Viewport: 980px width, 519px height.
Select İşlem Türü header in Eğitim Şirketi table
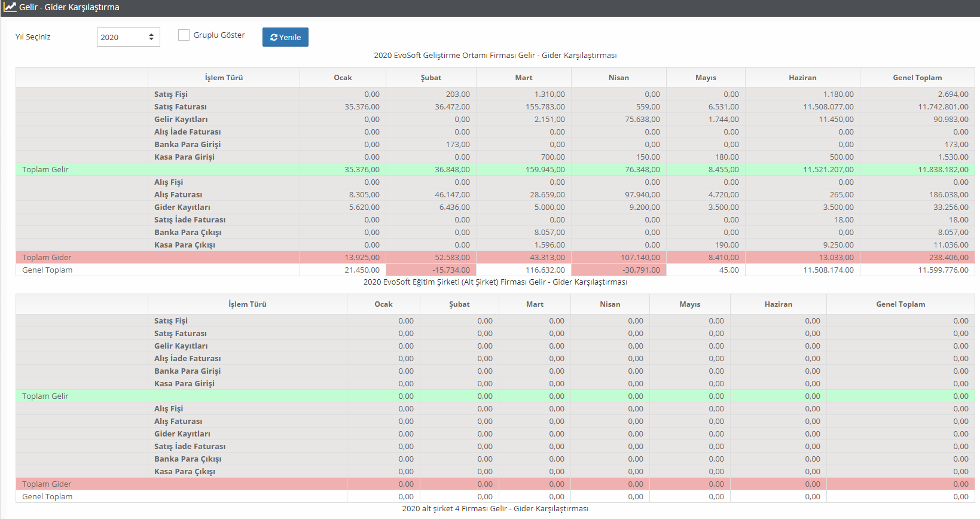point(247,304)
